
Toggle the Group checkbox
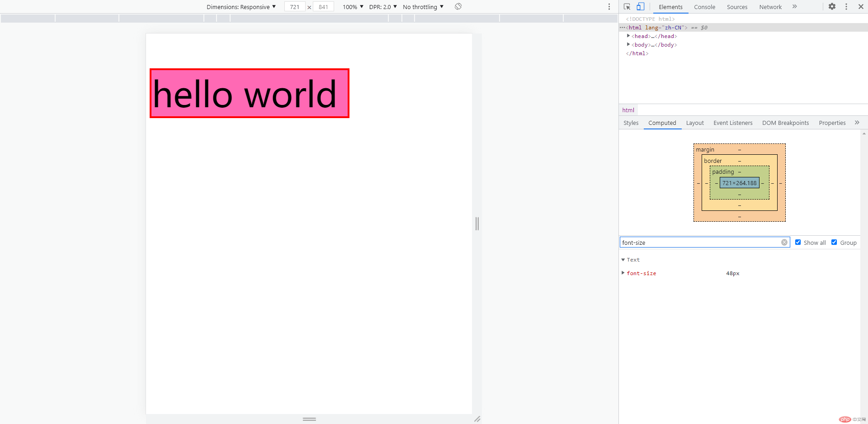(834, 243)
